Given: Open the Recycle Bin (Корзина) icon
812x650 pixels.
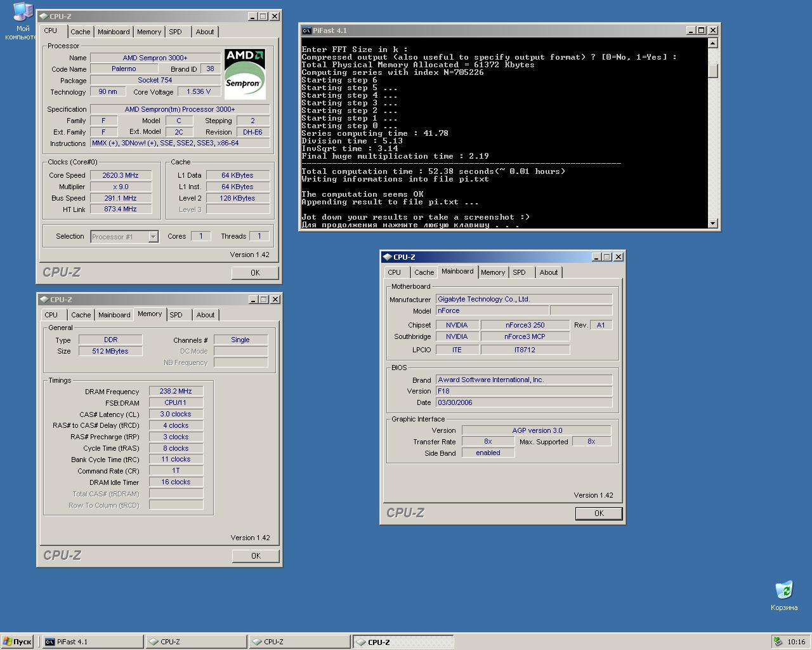Looking at the screenshot, I should coord(784,595).
